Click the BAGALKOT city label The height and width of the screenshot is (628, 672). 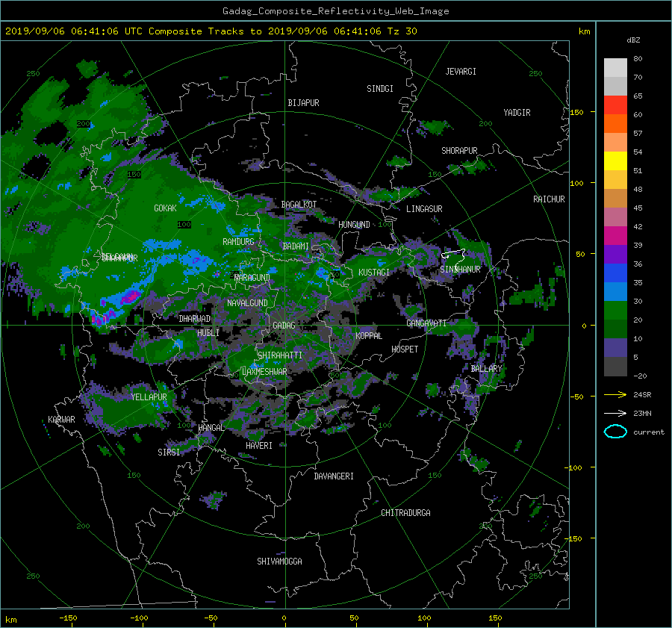(299, 205)
